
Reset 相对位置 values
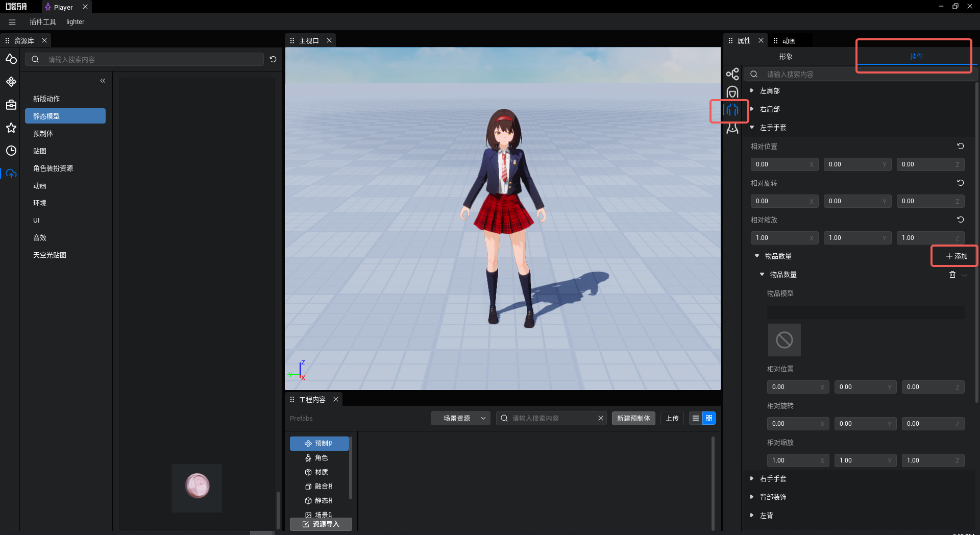pos(961,146)
